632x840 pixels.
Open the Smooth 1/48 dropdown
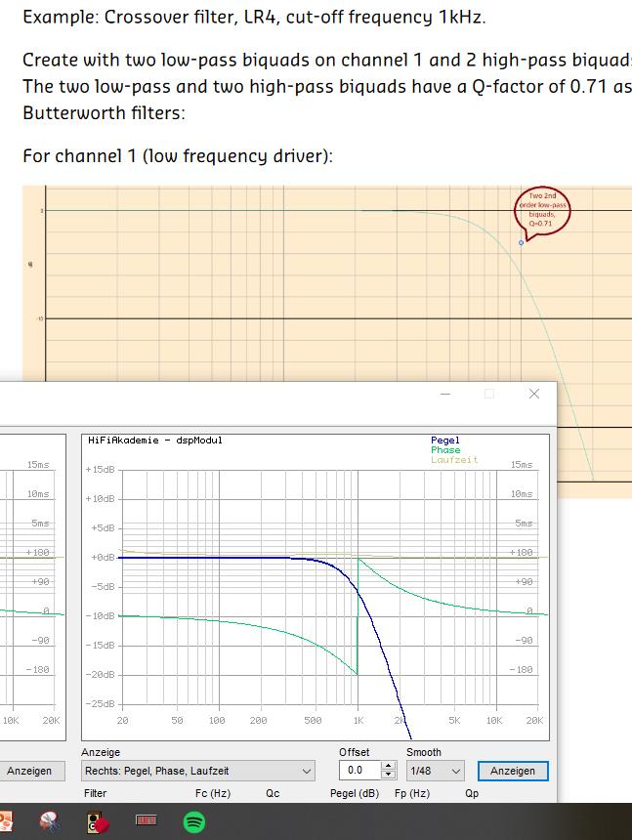tap(435, 771)
